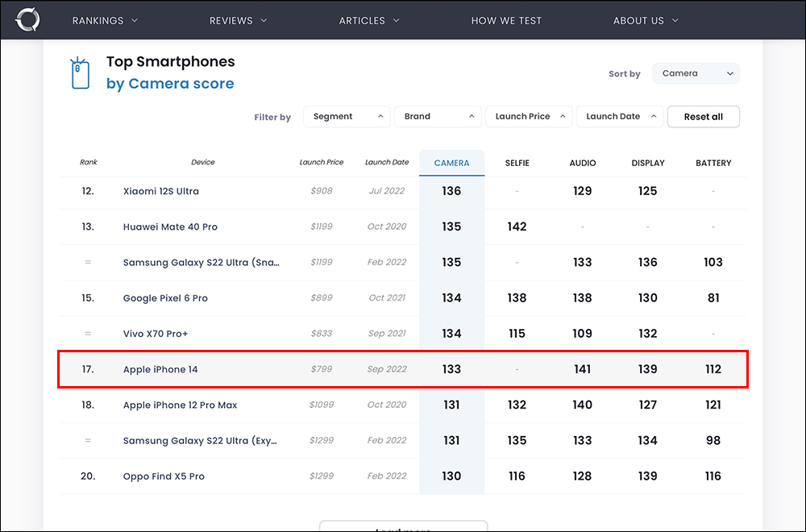806x532 pixels.
Task: Open the About Us menu
Action: (x=646, y=21)
